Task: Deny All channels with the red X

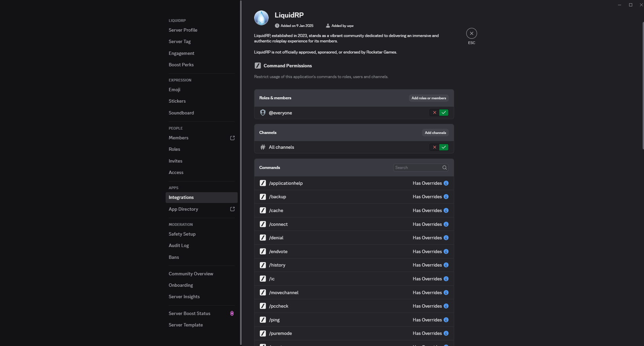Action: coord(434,147)
